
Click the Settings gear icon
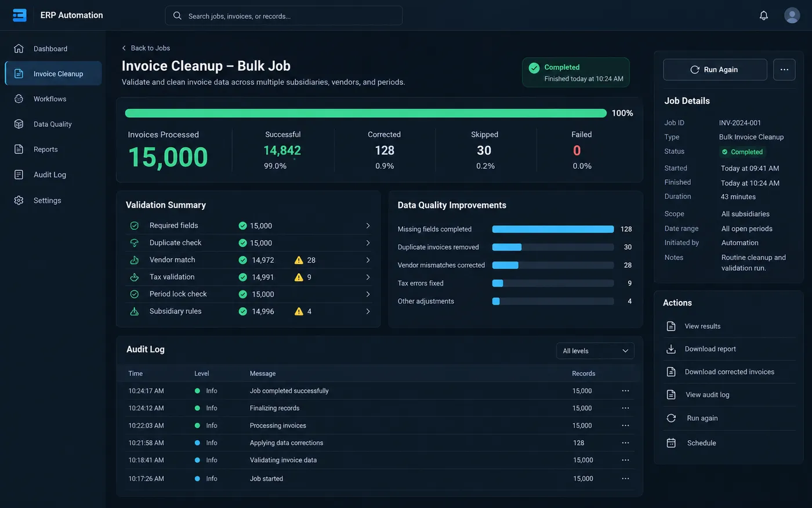(x=19, y=200)
